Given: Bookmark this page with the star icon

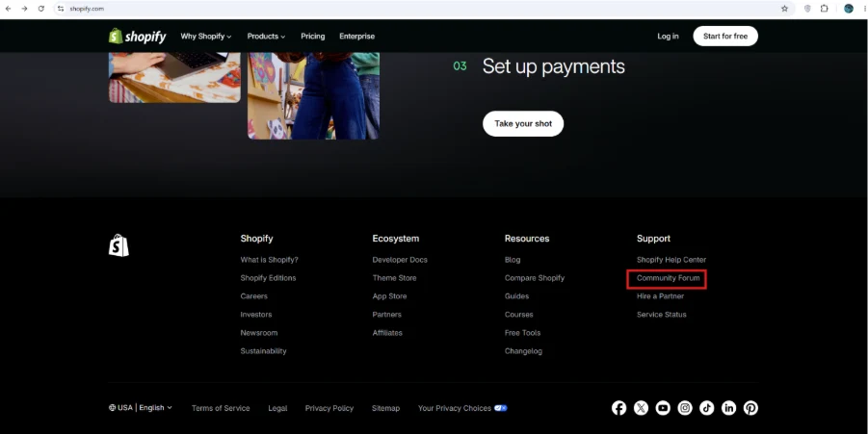Looking at the screenshot, I should (784, 9).
